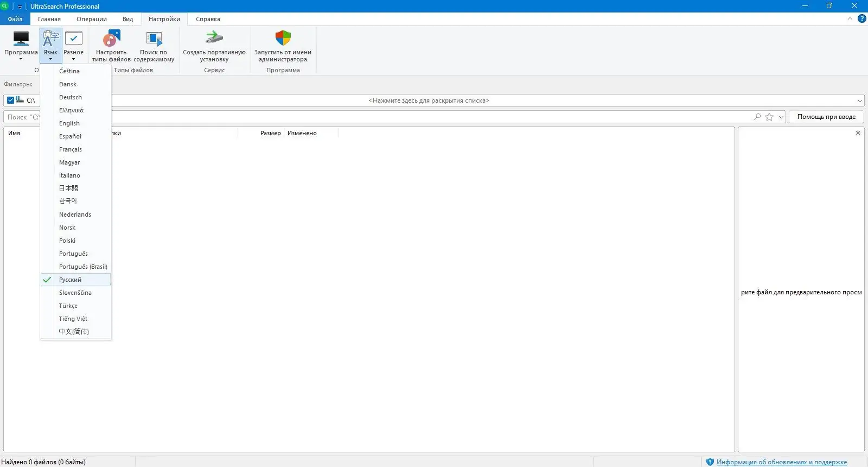Select Nederlands language
This screenshot has height=467, width=868.
pos(76,214)
